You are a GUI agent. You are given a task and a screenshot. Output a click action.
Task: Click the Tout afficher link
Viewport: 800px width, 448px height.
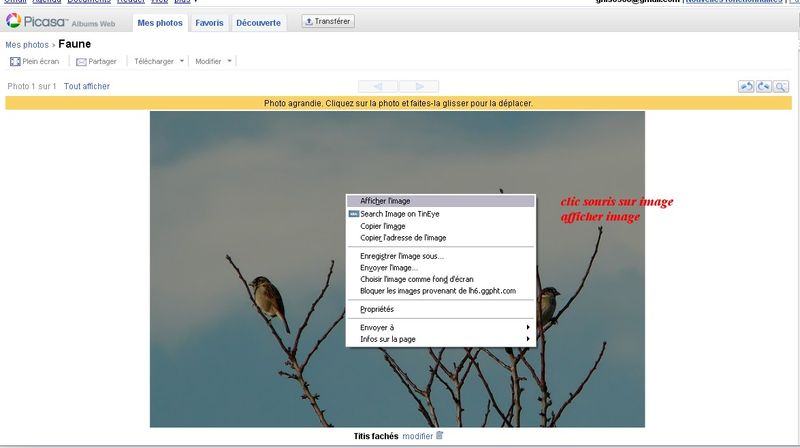tap(87, 86)
